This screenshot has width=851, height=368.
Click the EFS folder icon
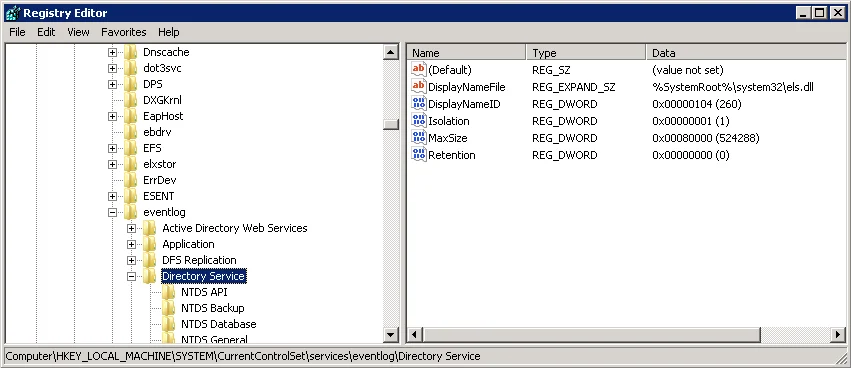pos(130,148)
